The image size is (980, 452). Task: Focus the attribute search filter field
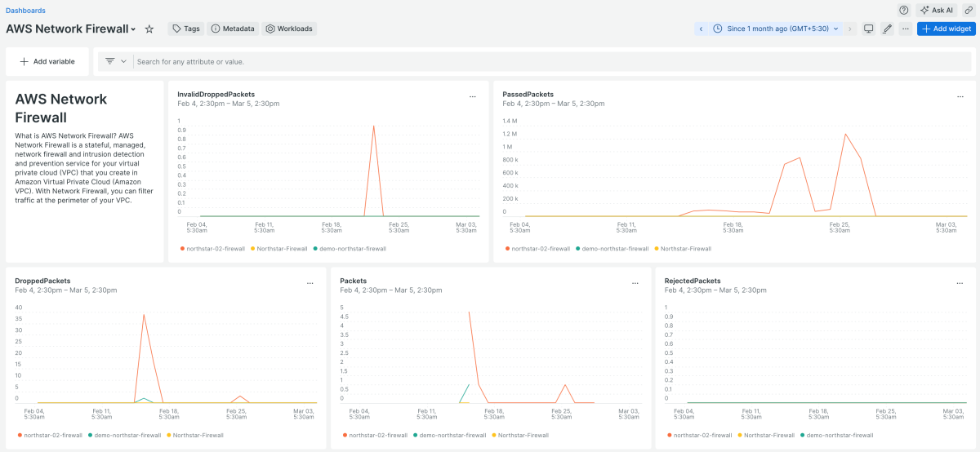552,61
